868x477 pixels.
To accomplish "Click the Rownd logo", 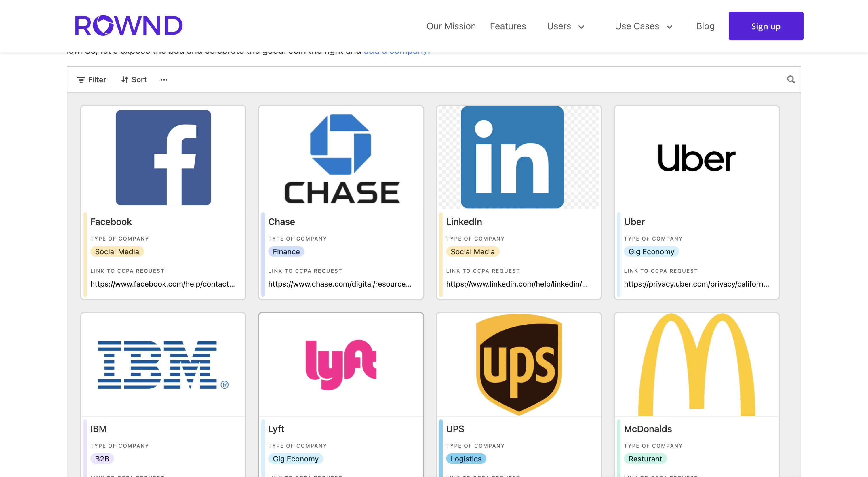I will click(128, 26).
